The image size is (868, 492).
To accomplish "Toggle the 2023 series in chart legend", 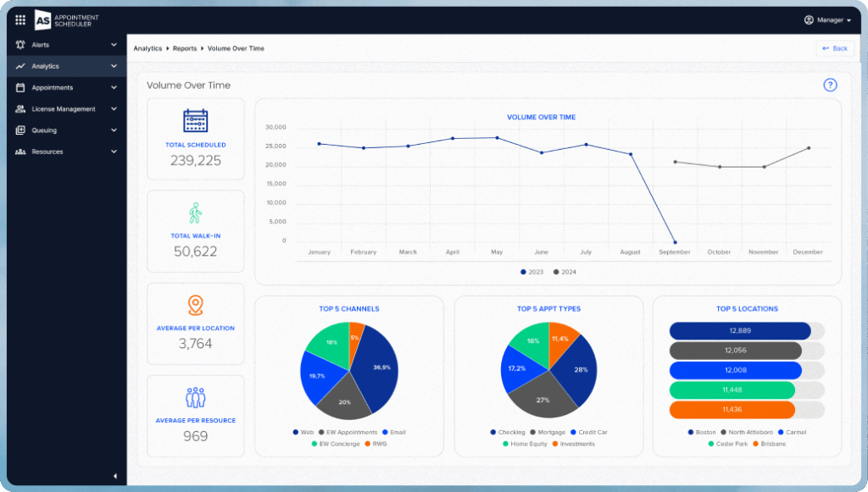I will pyautogui.click(x=532, y=272).
